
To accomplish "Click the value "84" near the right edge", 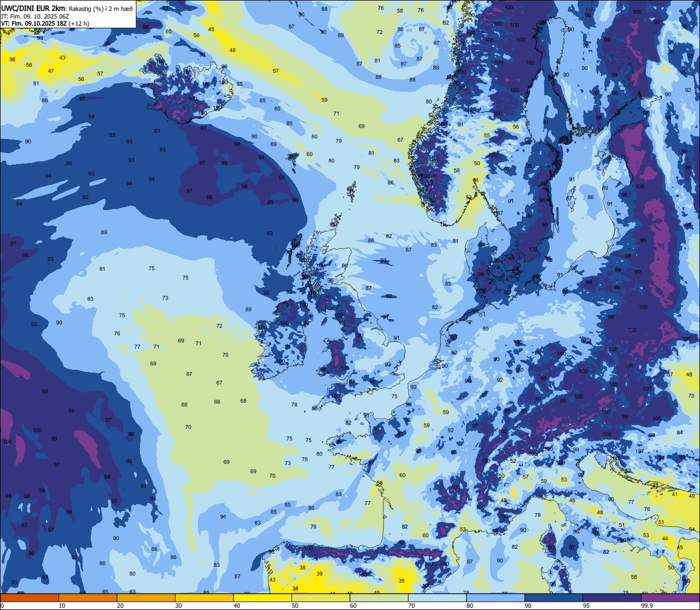I will point(680,432).
